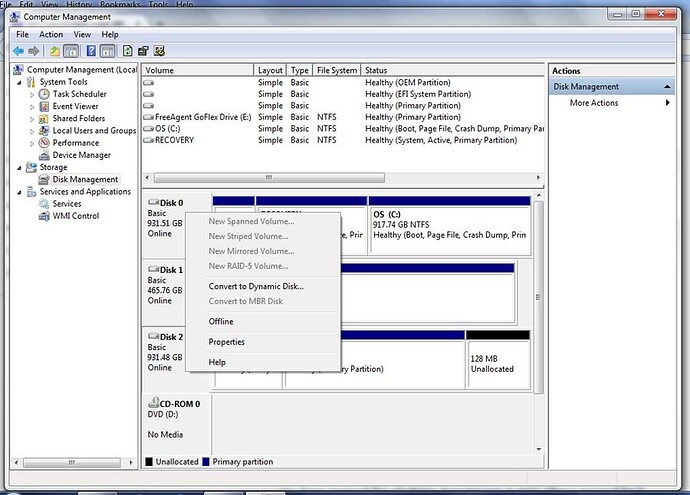This screenshot has width=690, height=495.
Task: Collapse the Storage tree node
Action: 19,168
